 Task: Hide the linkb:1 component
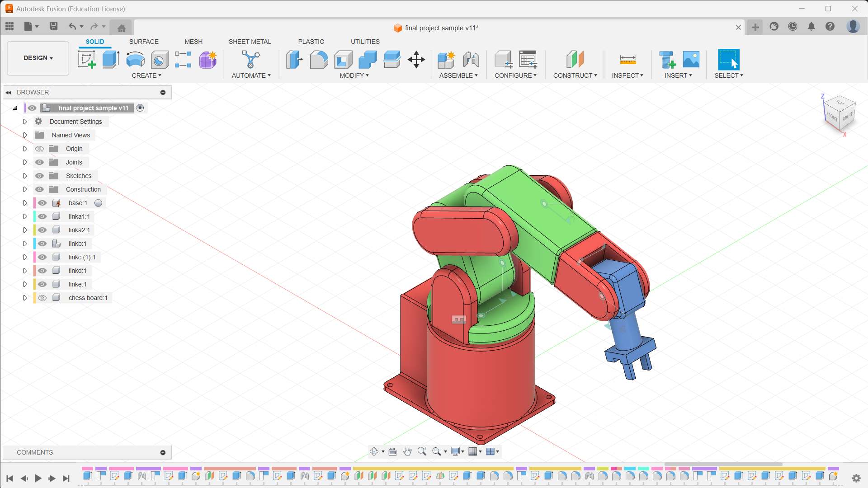(x=42, y=244)
